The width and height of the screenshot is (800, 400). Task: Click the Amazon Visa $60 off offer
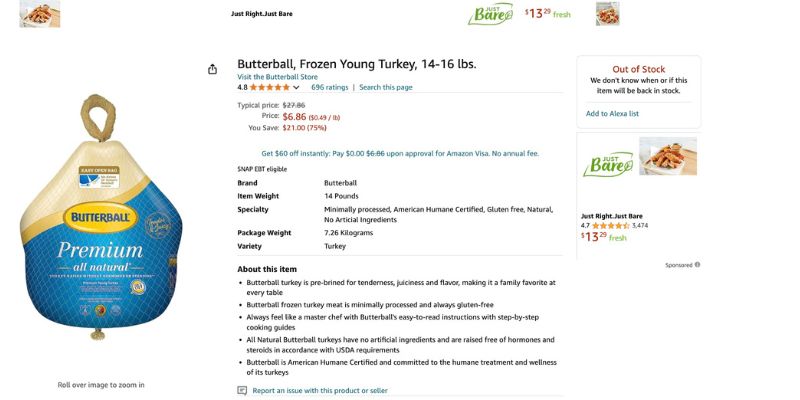tap(400, 154)
